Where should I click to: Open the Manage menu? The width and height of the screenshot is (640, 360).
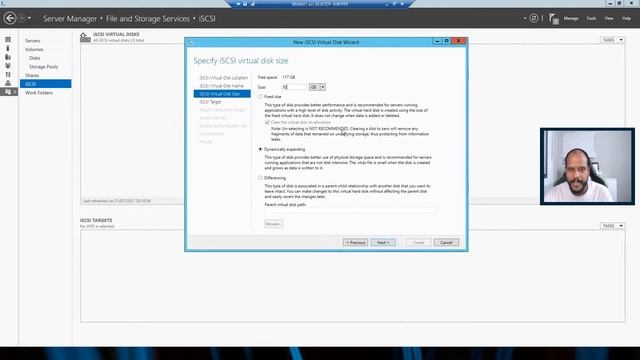(571, 18)
